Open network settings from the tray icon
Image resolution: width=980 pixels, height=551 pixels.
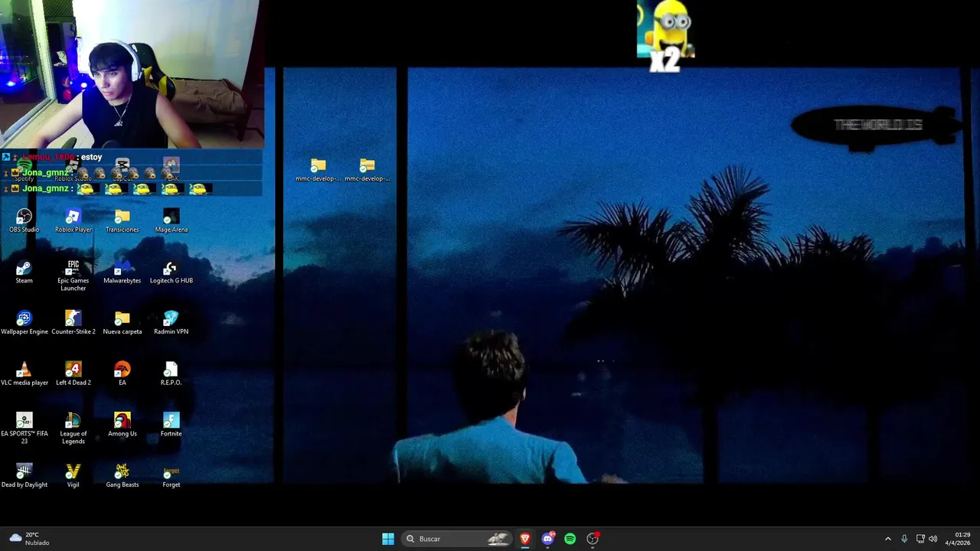(x=920, y=539)
